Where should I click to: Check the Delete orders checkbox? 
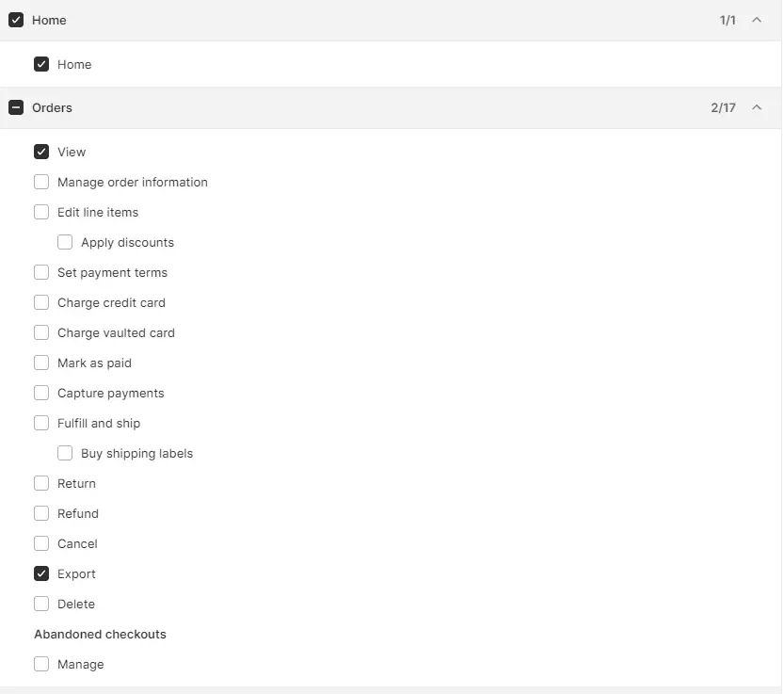41,604
